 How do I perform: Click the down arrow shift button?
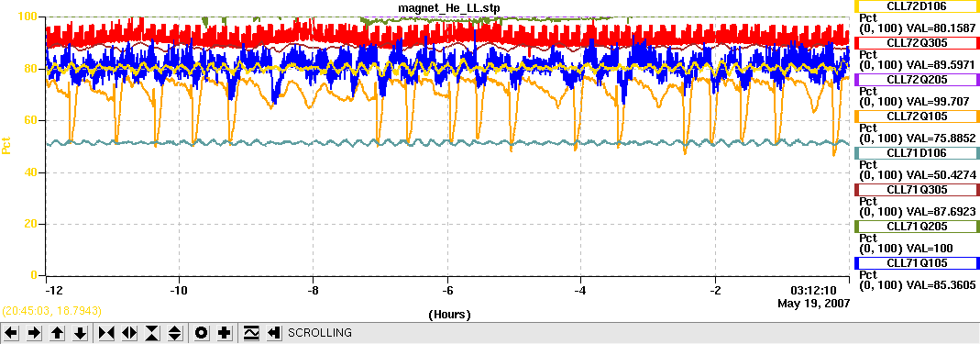tap(80, 333)
